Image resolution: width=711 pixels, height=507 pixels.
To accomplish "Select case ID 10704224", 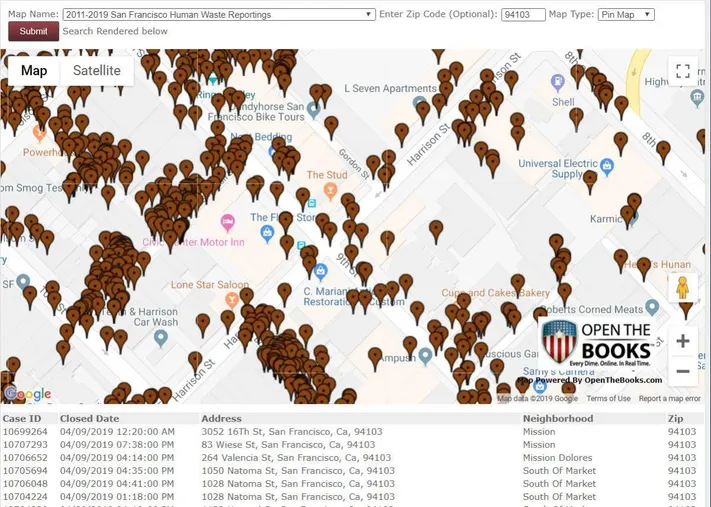I will pos(25,497).
